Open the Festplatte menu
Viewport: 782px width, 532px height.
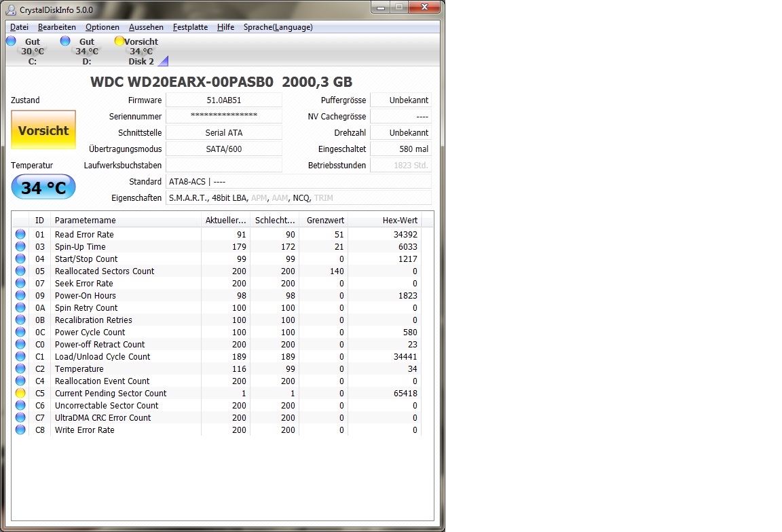click(190, 27)
